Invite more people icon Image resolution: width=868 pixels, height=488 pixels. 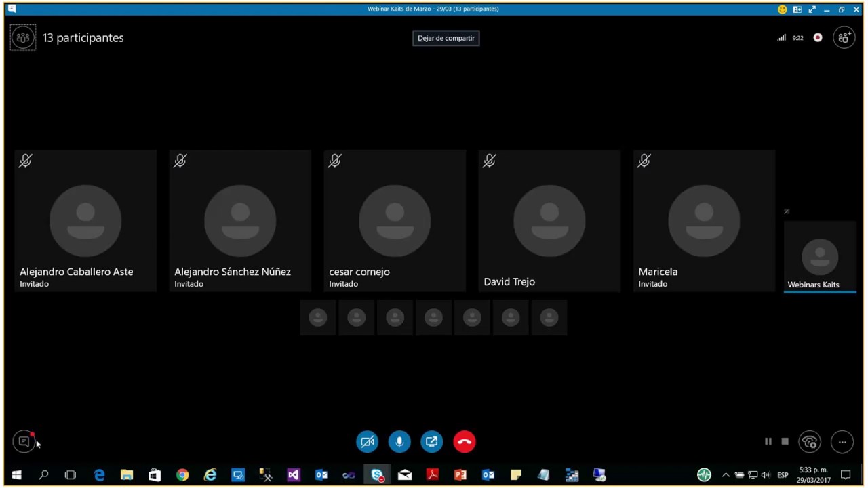(844, 38)
